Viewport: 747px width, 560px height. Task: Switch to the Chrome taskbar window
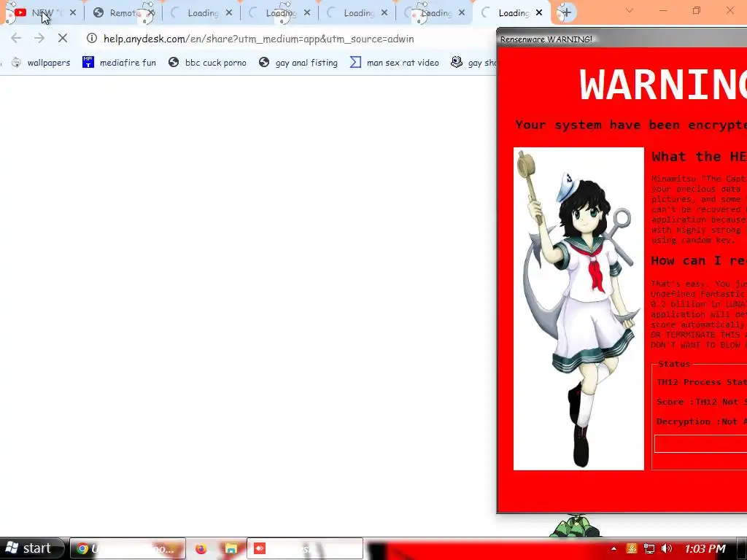[x=128, y=548]
